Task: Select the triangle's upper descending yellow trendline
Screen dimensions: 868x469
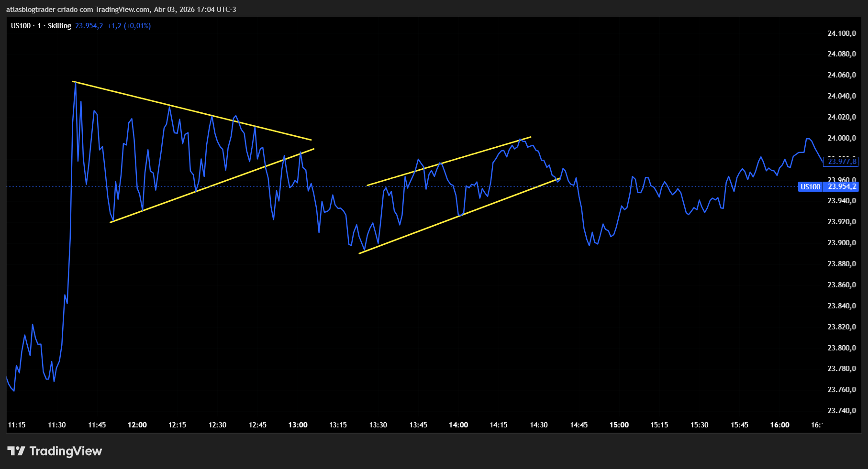Action: pyautogui.click(x=191, y=111)
